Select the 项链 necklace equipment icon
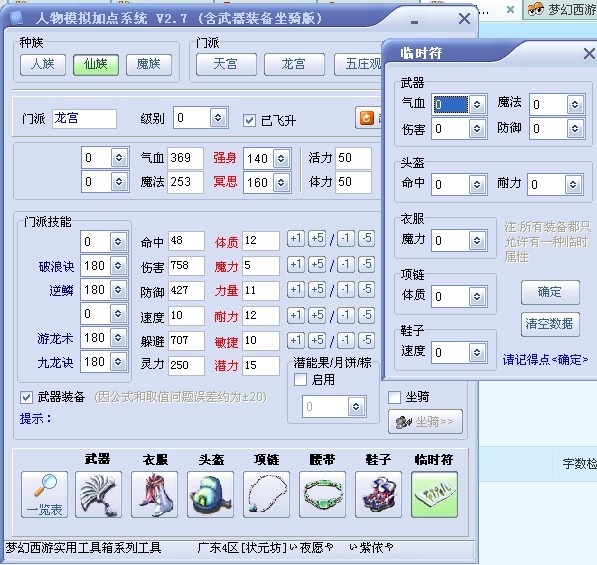This screenshot has height=565, width=597. 267,494
